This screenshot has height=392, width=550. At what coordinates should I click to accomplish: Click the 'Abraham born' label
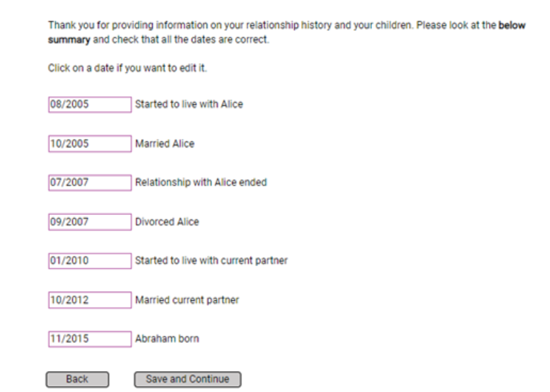167,339
